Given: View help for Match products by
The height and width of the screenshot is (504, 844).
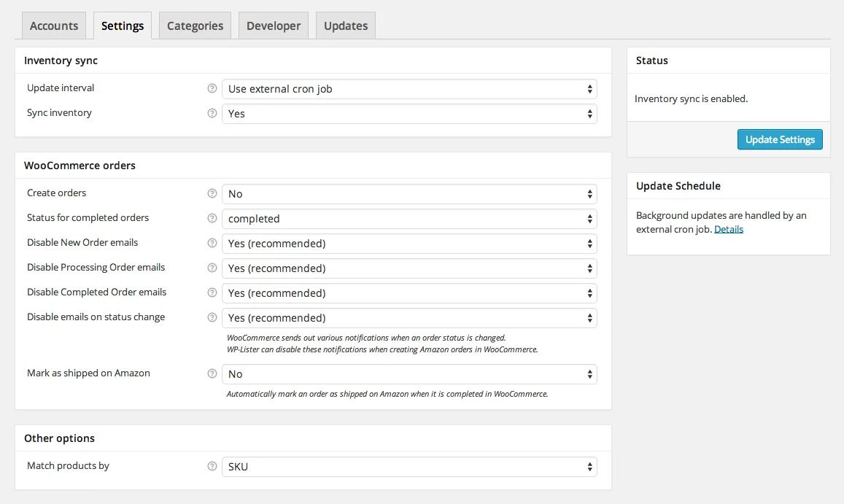Looking at the screenshot, I should (212, 465).
